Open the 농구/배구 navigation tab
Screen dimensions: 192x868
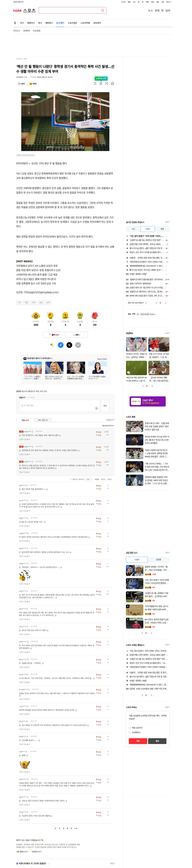pyautogui.click(x=60, y=23)
